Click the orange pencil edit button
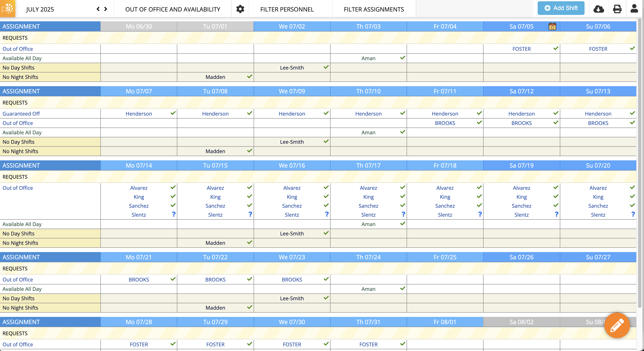 (617, 325)
